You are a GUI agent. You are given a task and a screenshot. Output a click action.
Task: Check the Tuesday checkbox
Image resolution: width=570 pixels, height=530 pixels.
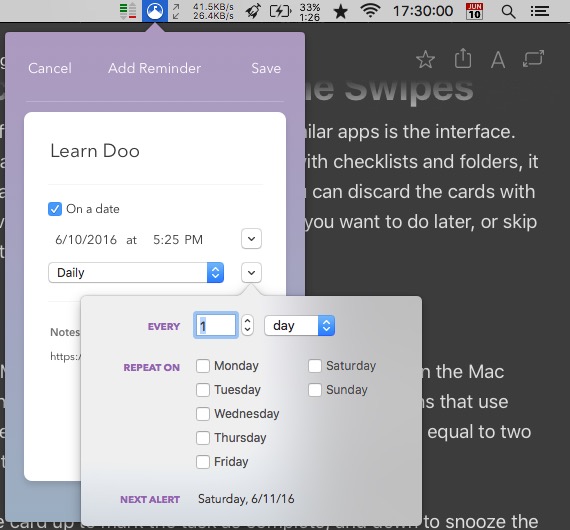(x=203, y=390)
